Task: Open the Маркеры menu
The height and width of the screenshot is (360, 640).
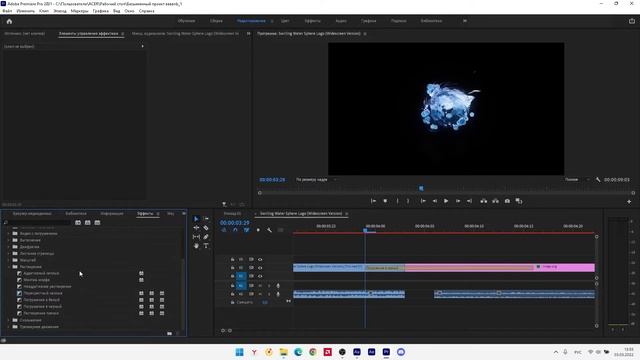Action: tap(79, 11)
